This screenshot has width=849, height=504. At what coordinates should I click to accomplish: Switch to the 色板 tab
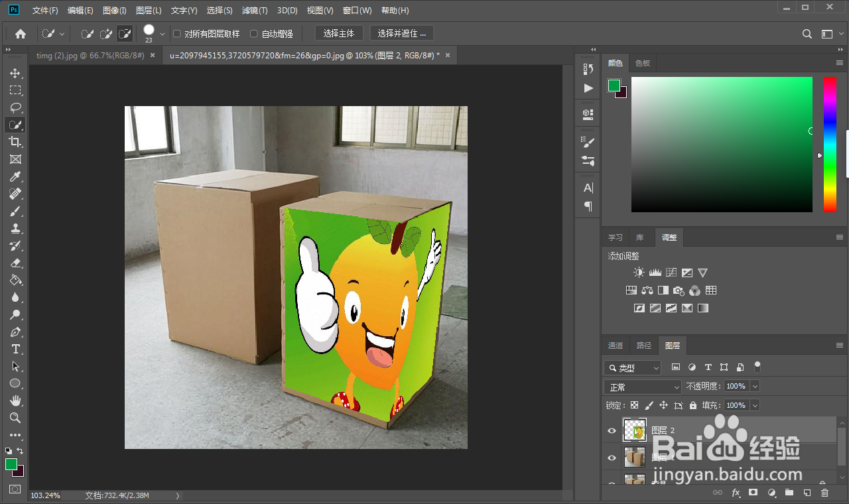[643, 63]
